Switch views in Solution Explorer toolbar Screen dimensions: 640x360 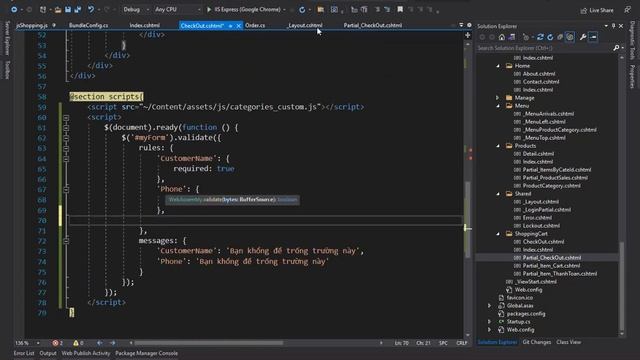pos(512,37)
